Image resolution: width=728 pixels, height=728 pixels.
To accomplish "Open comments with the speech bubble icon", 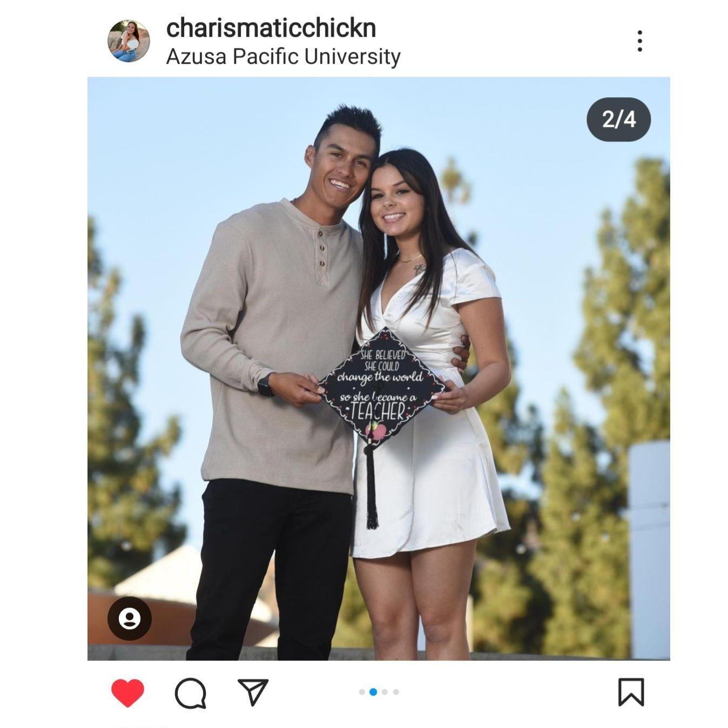I will (191, 693).
